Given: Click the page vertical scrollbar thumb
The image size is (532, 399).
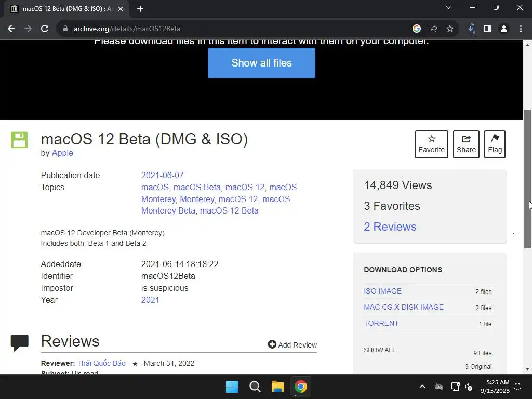Looking at the screenshot, I should coord(528,179).
